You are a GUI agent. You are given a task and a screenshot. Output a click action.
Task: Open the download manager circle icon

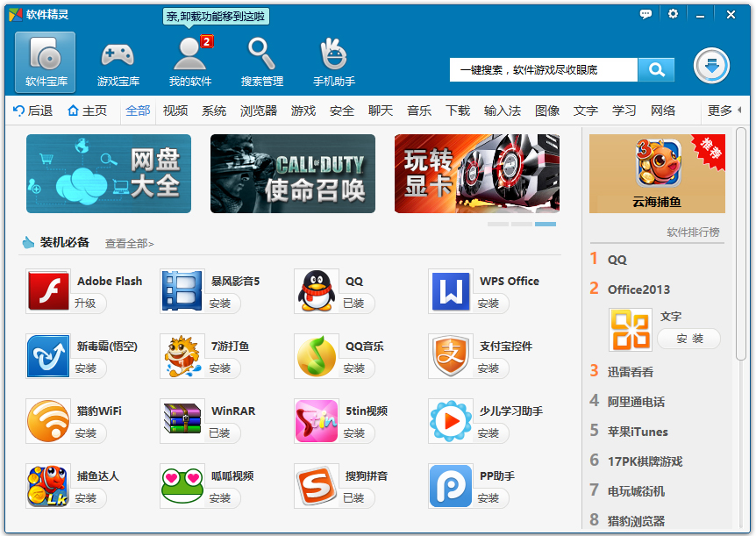711,67
